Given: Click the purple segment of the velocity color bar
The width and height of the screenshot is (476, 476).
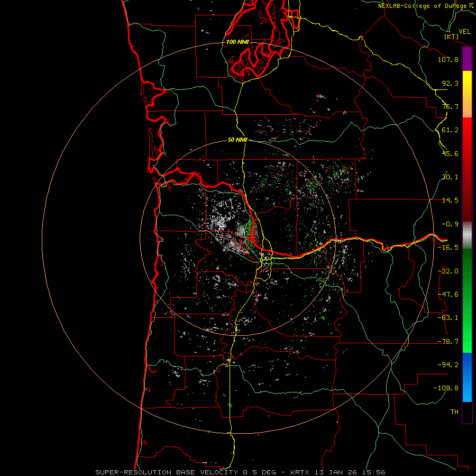Looking at the screenshot, I should pyautogui.click(x=467, y=59).
